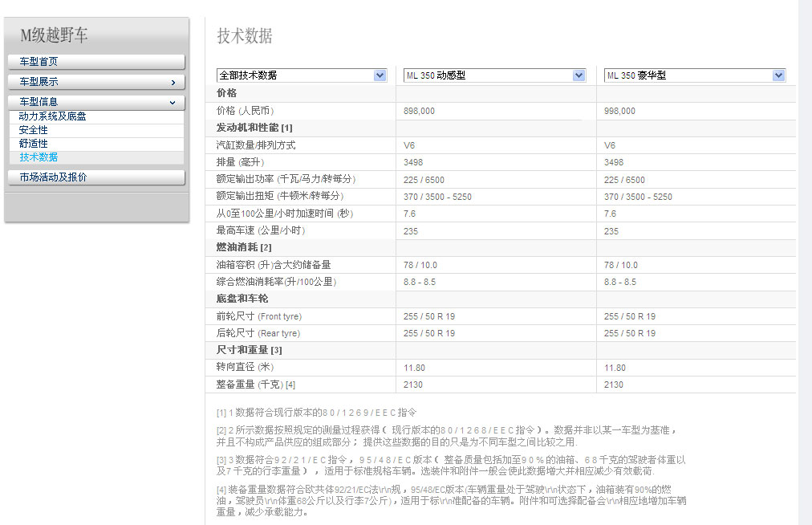The image size is (812, 525).
Task: Click the [2] footnote about 80/1268/EEC
Action: (448, 436)
